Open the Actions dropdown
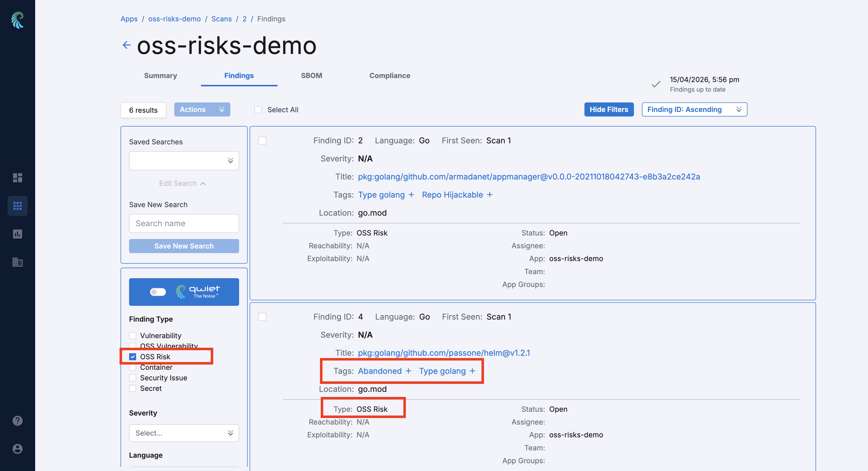Image resolution: width=868 pixels, height=471 pixels. pos(202,109)
